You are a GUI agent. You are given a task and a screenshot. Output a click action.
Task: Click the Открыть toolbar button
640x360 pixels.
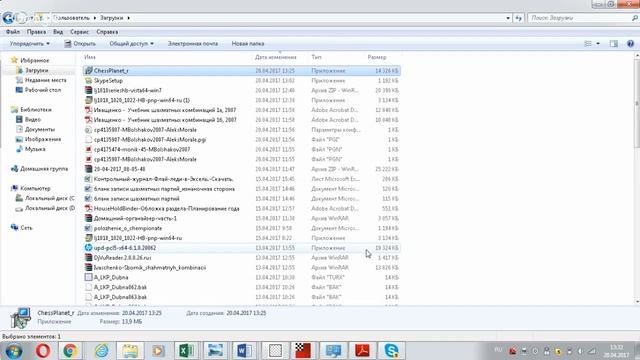tap(80, 44)
